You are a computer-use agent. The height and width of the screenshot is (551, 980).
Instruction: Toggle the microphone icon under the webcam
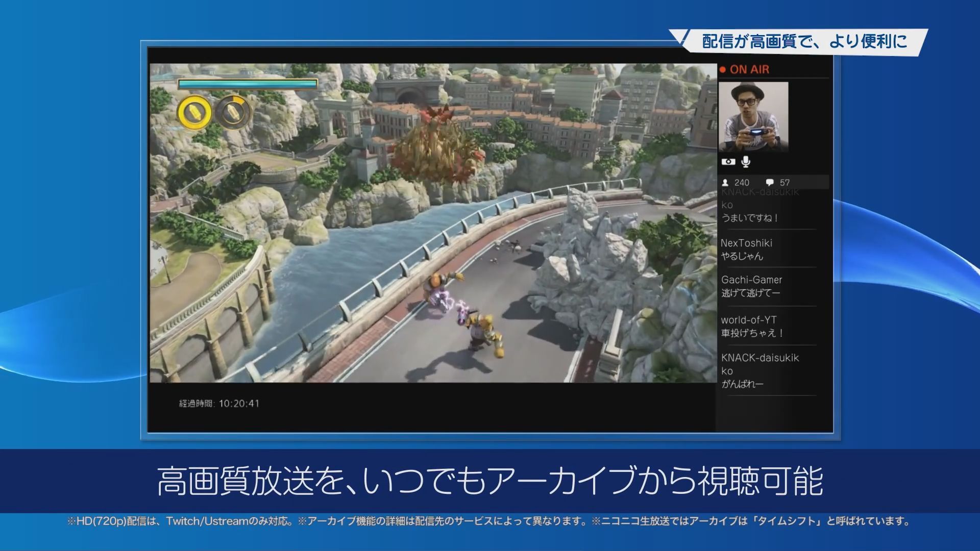coord(746,162)
